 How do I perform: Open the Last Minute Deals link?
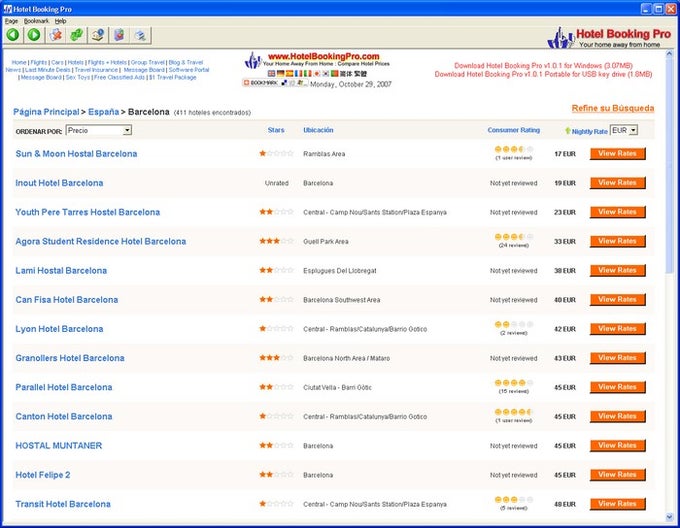pos(48,70)
